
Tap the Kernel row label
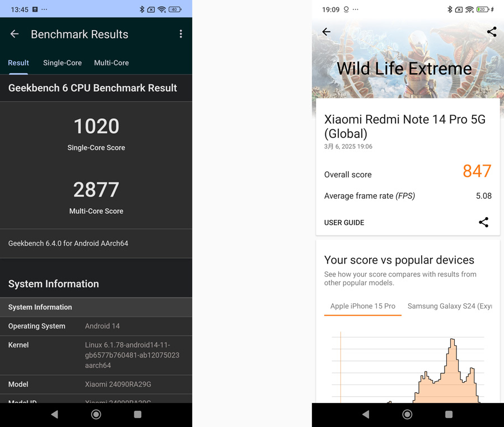coord(18,345)
